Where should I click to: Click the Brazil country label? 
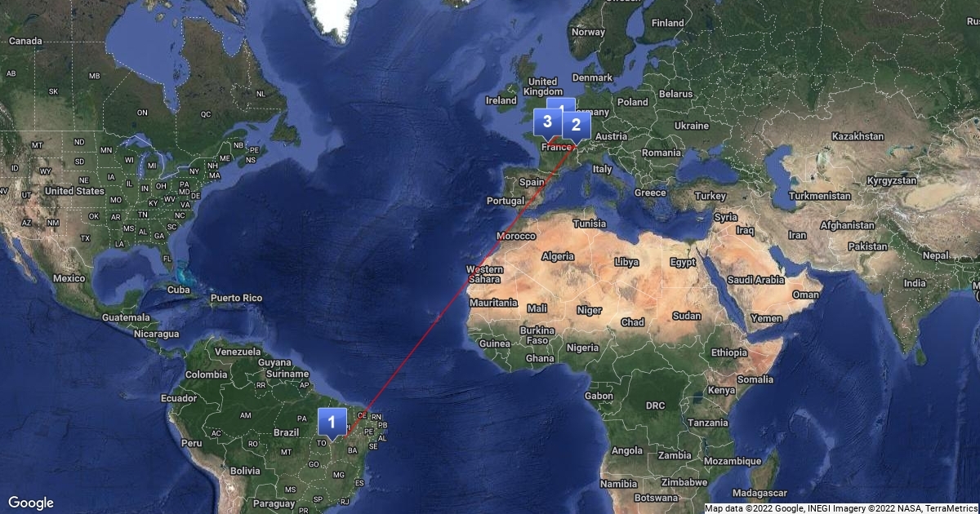click(x=286, y=432)
